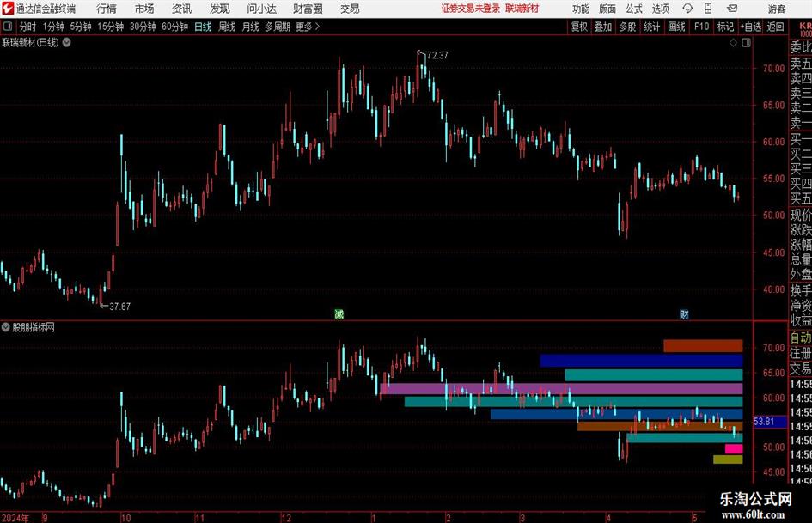Click the blue 财 marker on chart
This screenshot has height=523, width=812.
[684, 313]
